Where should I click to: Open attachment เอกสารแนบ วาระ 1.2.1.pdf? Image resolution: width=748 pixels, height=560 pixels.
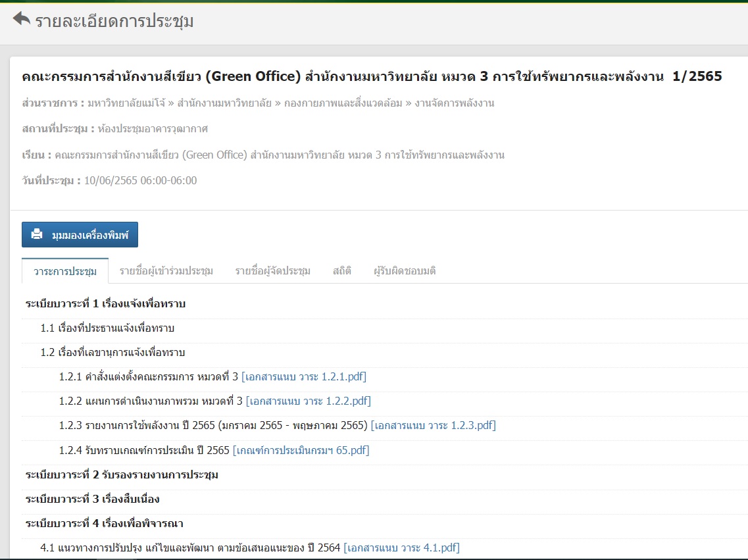click(x=303, y=377)
